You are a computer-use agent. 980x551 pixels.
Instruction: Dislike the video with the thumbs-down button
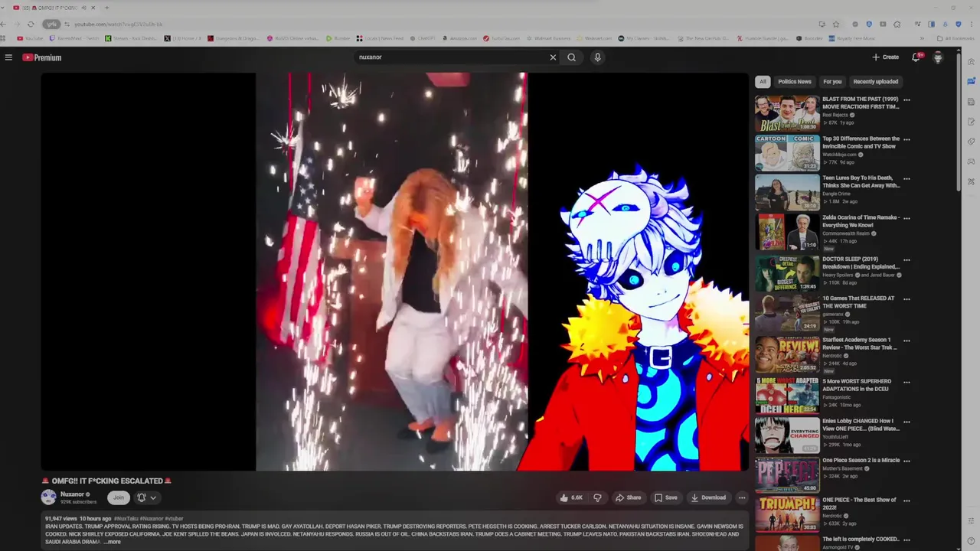(x=597, y=497)
